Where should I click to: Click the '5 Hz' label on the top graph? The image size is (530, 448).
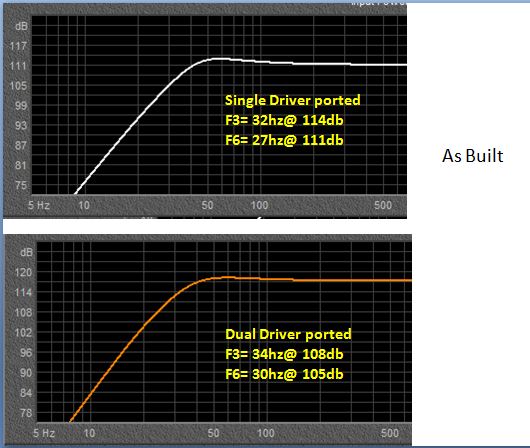39,205
